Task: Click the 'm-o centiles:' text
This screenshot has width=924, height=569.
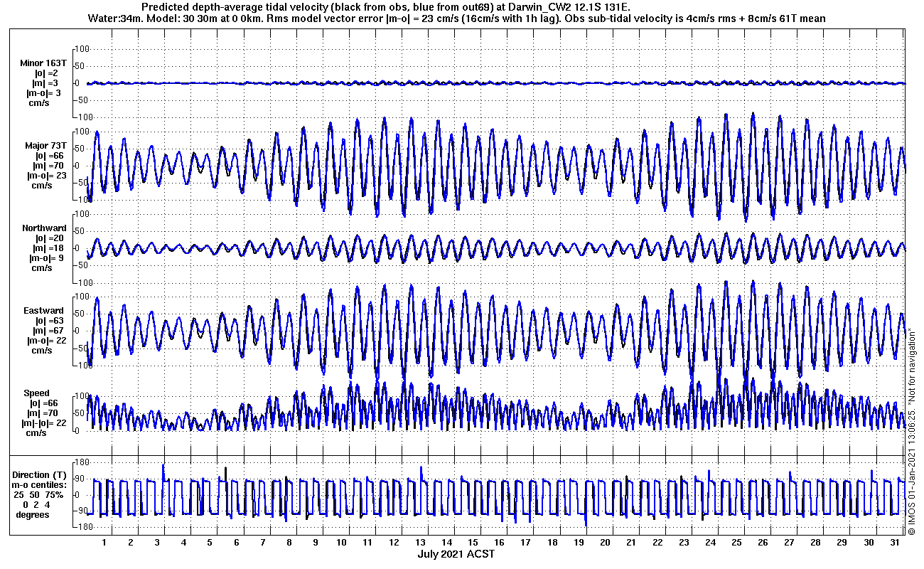Action: tap(40, 484)
